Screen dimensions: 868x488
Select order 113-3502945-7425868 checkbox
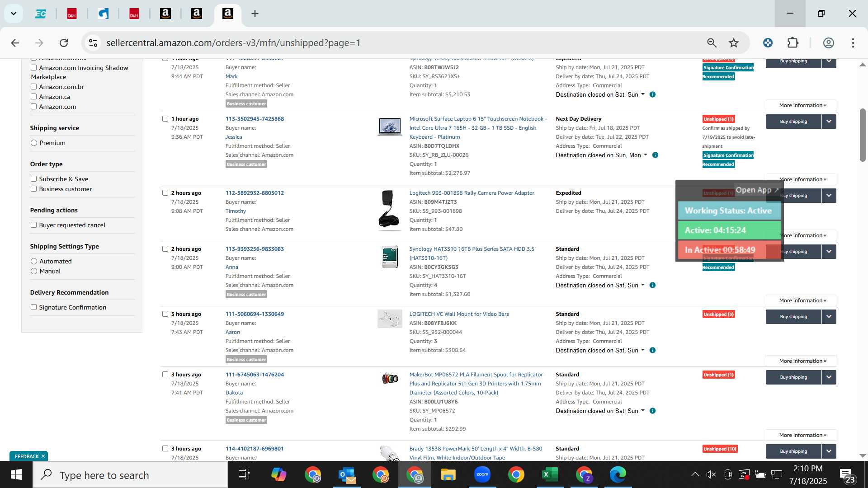point(165,119)
